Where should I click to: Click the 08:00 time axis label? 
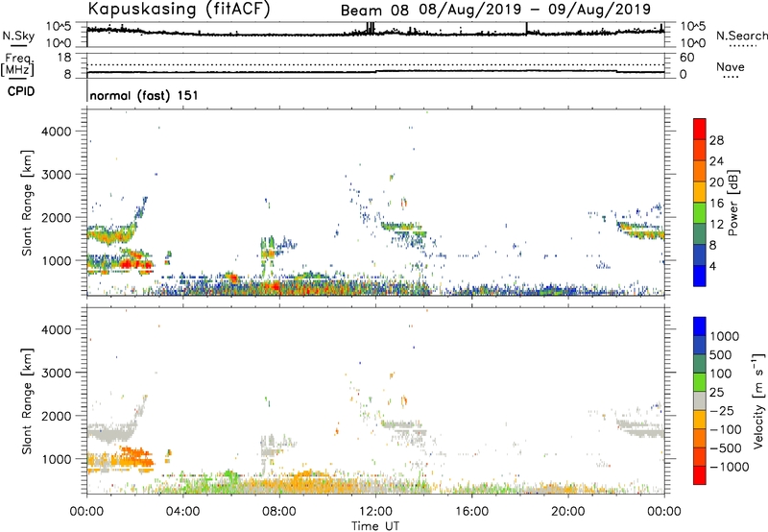279,512
